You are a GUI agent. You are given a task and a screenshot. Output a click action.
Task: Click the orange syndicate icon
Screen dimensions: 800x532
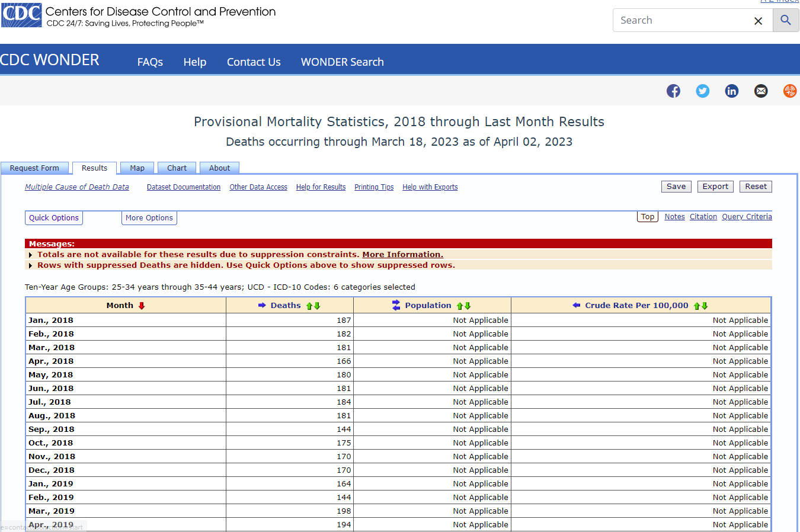(790, 91)
